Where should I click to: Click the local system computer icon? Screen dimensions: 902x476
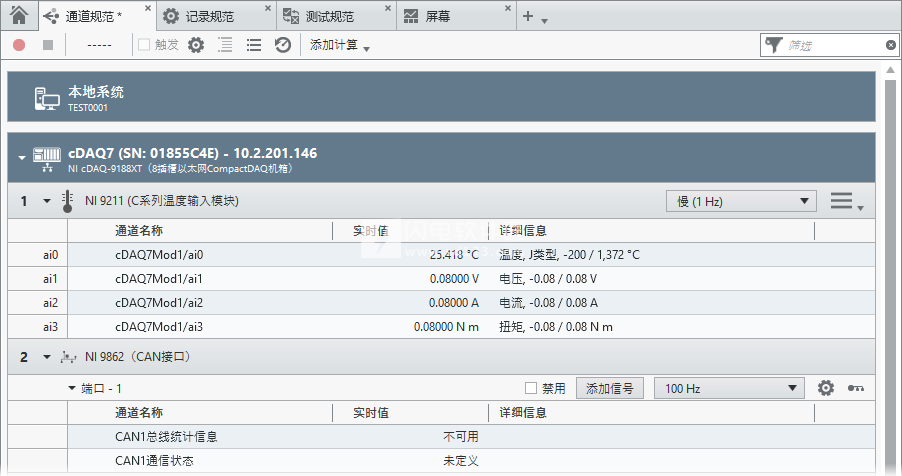(47, 98)
